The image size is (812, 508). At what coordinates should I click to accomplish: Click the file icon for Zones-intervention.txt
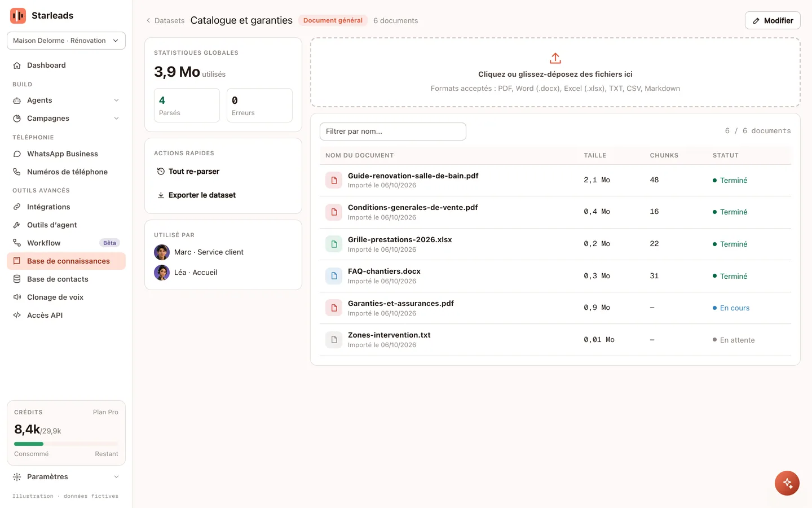pos(334,340)
